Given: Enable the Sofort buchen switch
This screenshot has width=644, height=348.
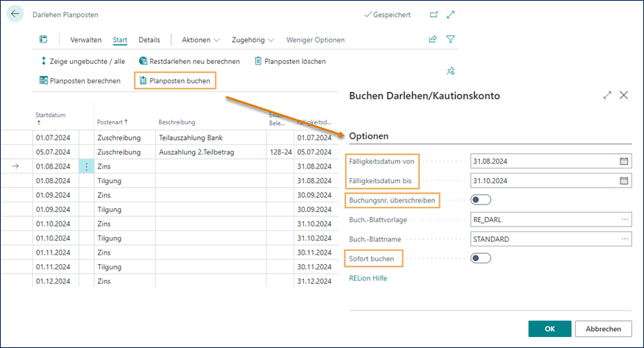Looking at the screenshot, I should click(481, 258).
